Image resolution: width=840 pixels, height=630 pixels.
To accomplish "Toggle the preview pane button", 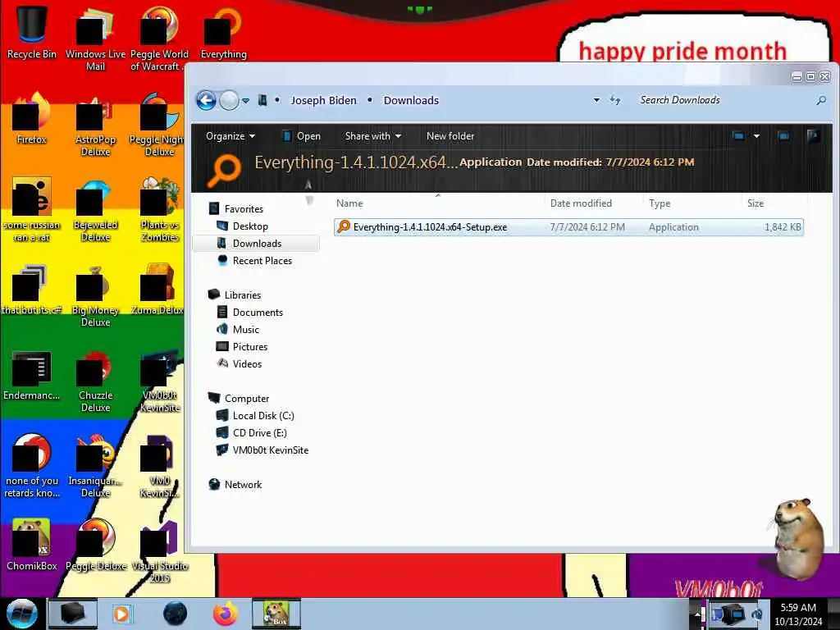I will [x=783, y=136].
